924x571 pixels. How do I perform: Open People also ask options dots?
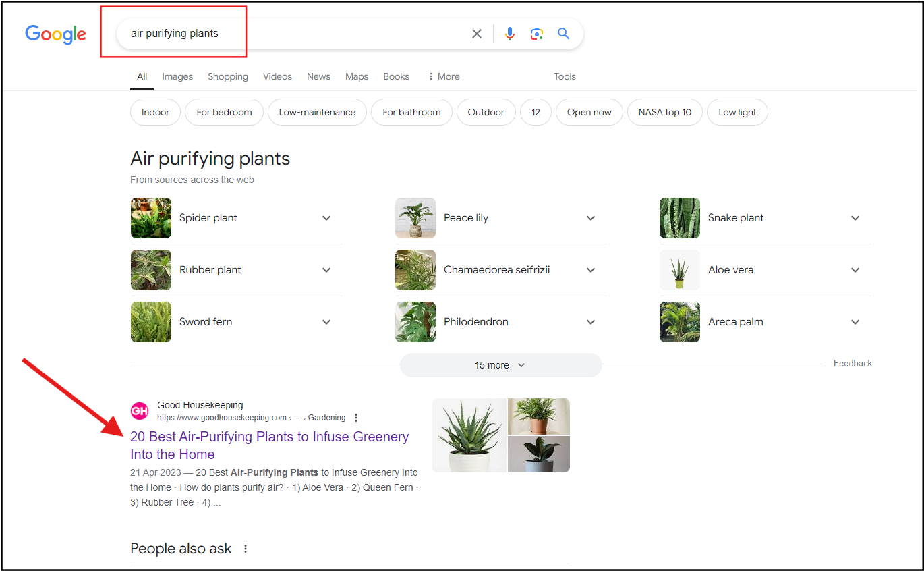[246, 549]
